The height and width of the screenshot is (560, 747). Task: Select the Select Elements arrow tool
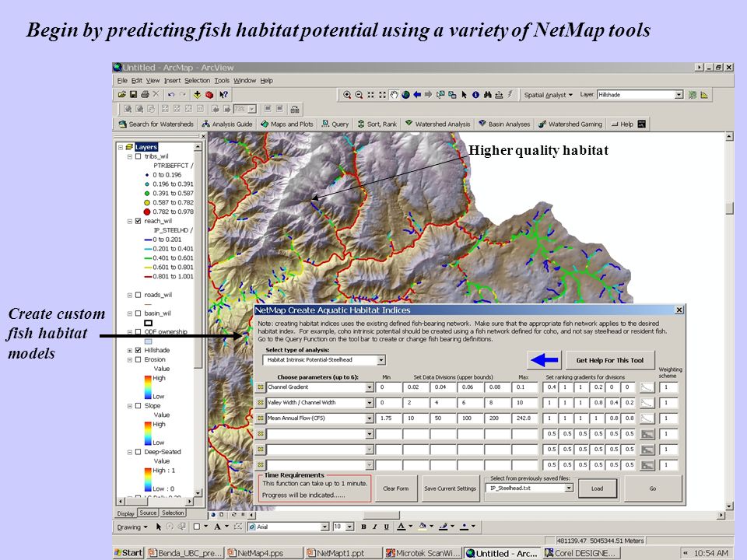point(464,95)
